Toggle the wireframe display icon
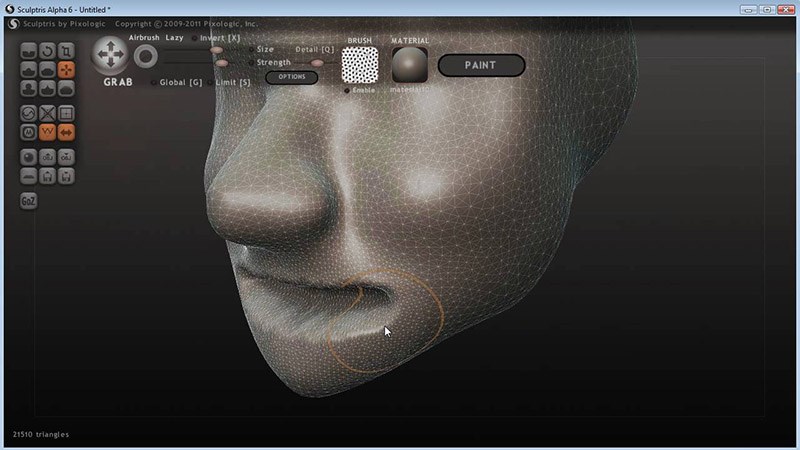The image size is (800, 450). click(66, 113)
